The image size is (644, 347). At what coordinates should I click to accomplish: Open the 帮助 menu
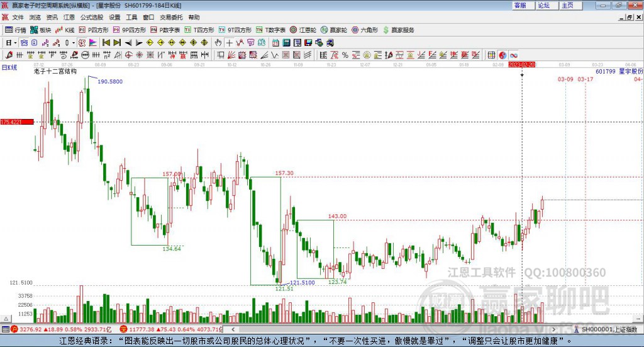[194, 17]
